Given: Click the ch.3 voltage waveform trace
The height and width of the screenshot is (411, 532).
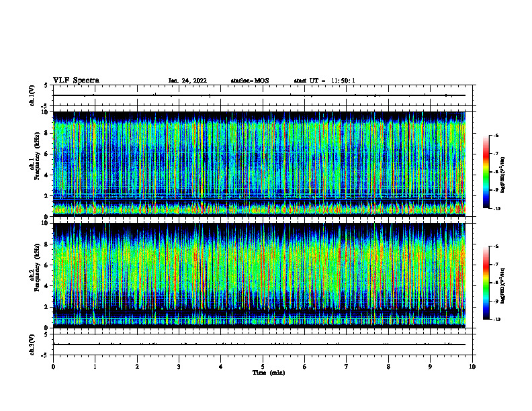Looking at the screenshot, I should (x=259, y=345).
